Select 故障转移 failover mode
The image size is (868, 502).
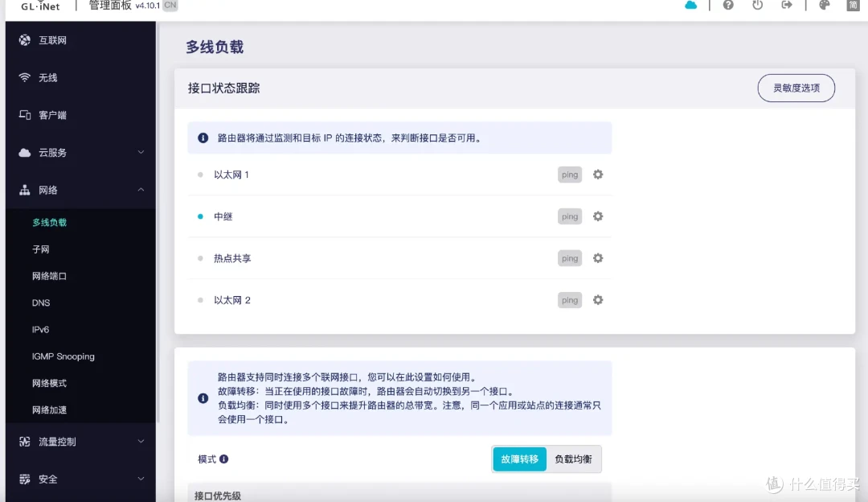pos(519,459)
